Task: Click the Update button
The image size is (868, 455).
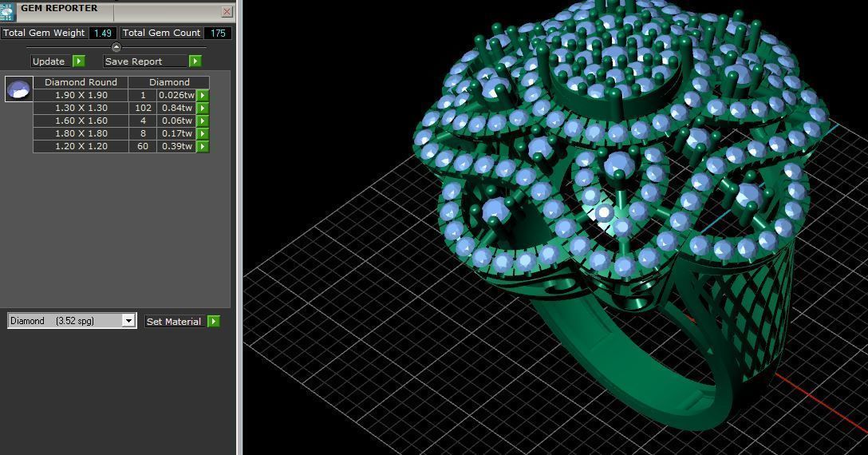Action: click(52, 61)
